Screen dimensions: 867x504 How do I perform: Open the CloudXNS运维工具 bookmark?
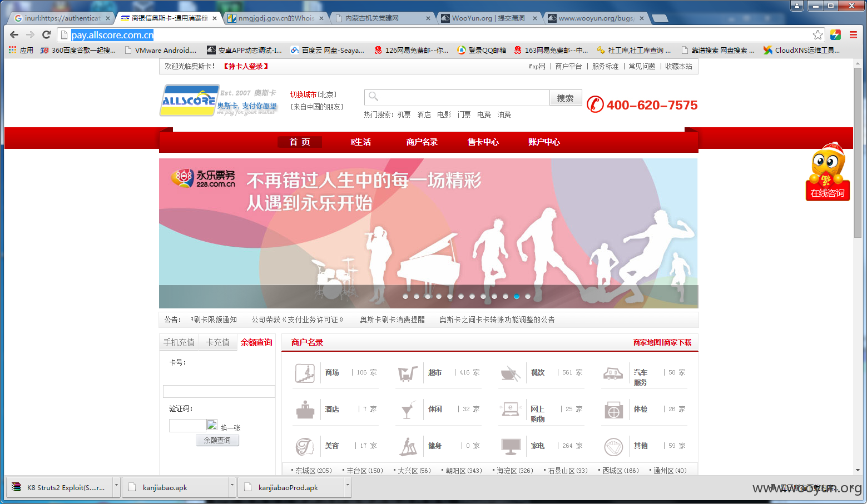click(x=801, y=50)
